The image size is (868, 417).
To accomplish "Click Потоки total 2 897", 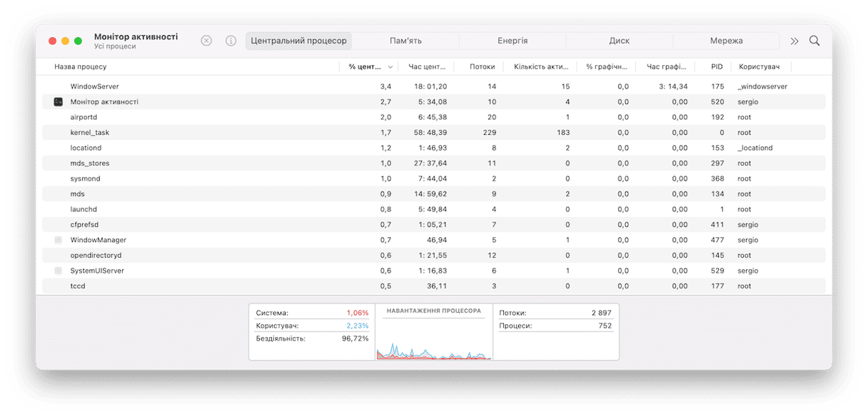I will [x=603, y=313].
